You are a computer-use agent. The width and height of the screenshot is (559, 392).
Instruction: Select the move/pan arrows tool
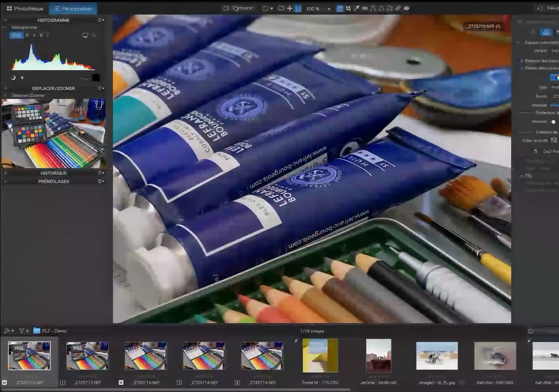pos(289,8)
